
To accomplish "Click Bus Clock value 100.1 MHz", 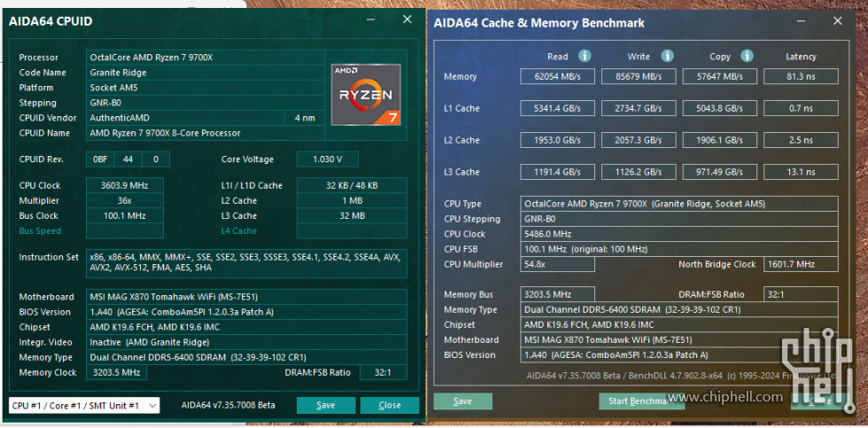I will [x=125, y=215].
